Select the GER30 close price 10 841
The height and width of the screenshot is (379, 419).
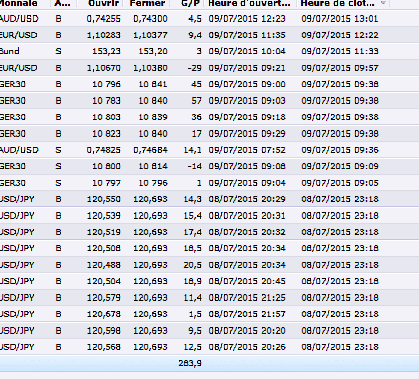(153, 84)
